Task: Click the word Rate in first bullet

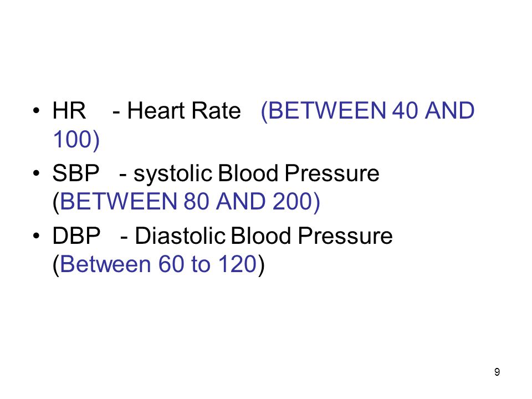Action: click(216, 111)
